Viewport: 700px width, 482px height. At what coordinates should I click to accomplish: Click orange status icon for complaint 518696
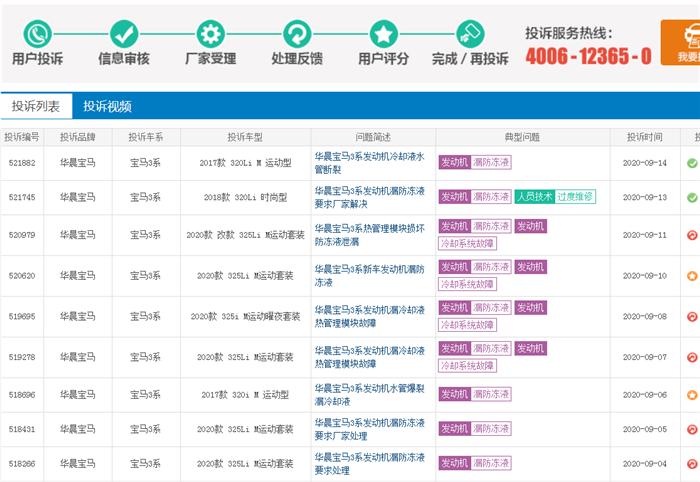[x=692, y=395]
